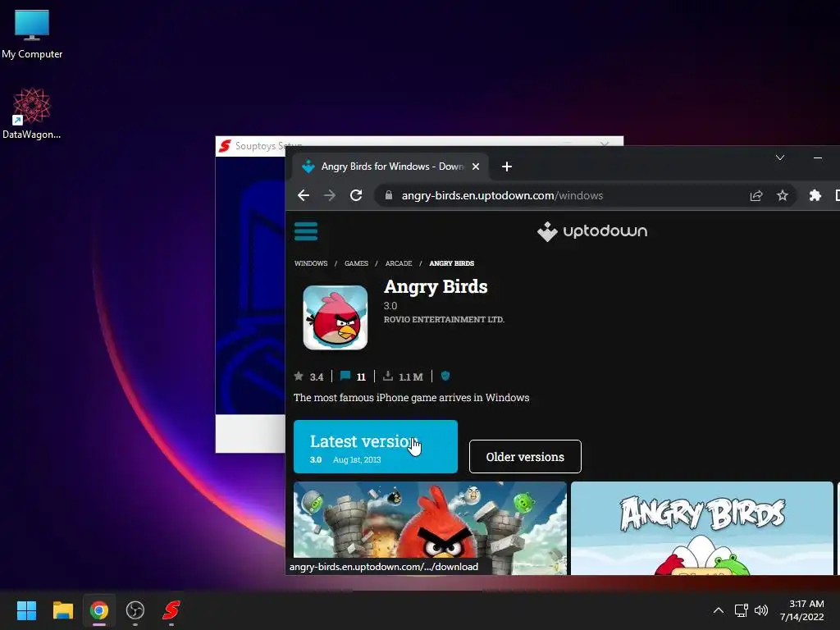The height and width of the screenshot is (630, 840).
Task: Click the Angry Birds app icon
Action: coord(336,317)
